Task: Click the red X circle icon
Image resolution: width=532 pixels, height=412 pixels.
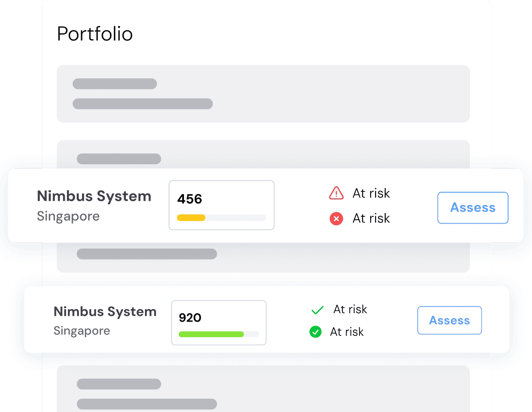Action: click(x=336, y=218)
